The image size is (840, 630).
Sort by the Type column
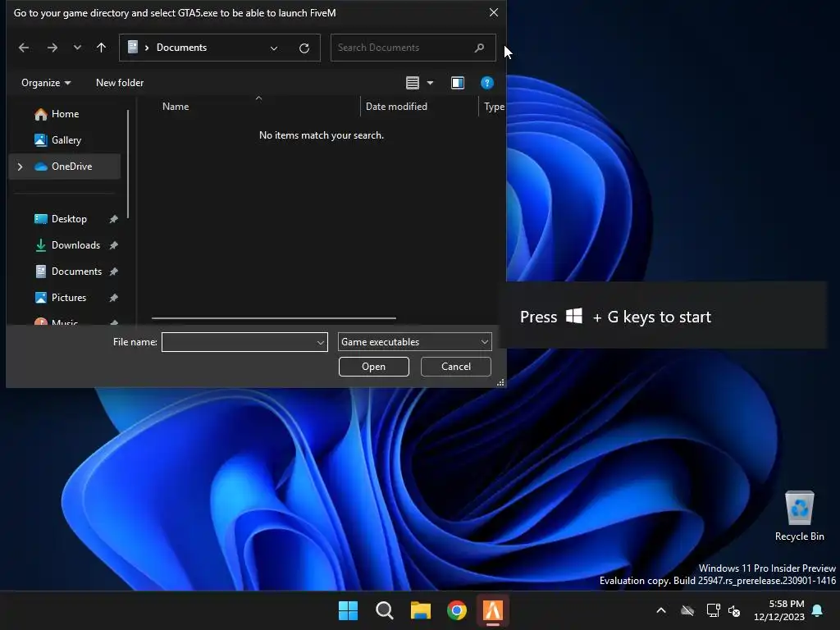494,107
